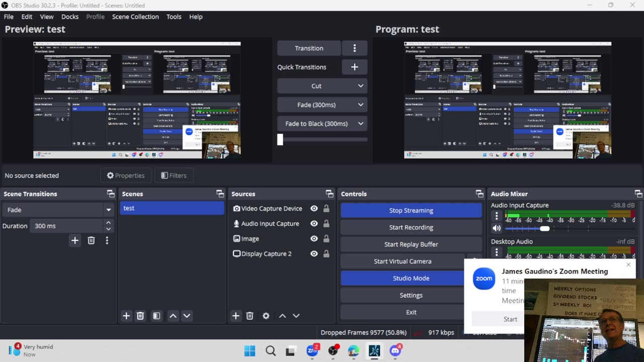The image size is (644, 362).
Task: Move the scene up
Action: pyautogui.click(x=173, y=316)
